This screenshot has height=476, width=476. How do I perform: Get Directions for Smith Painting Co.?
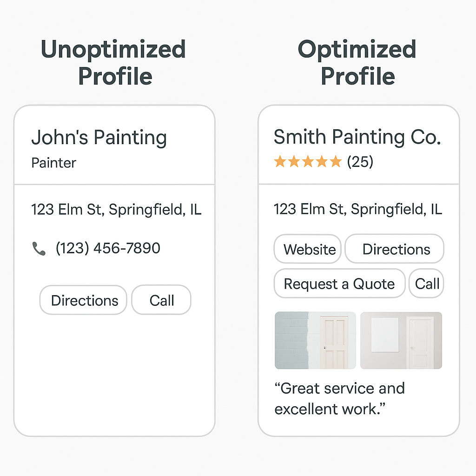pyautogui.click(x=394, y=249)
